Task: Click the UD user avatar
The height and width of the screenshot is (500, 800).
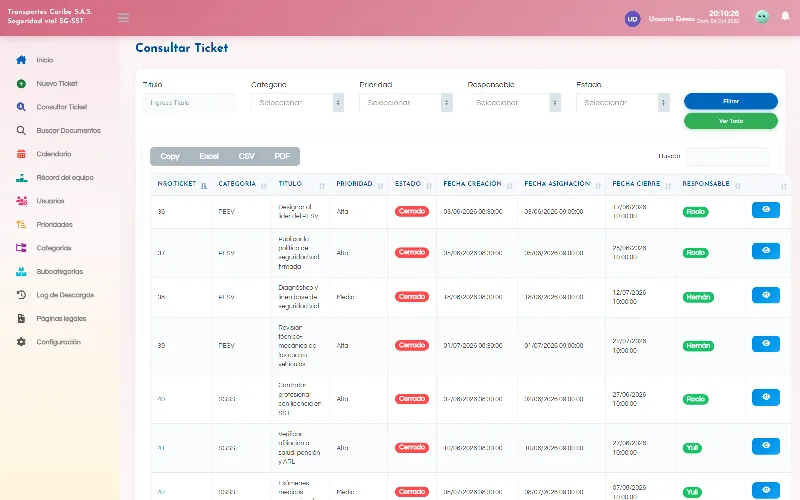Action: click(x=632, y=19)
